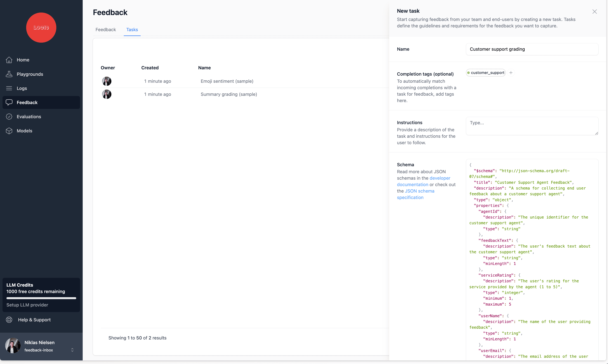Click the Instructions text area
Screen dimensions: 608x364
click(532, 126)
